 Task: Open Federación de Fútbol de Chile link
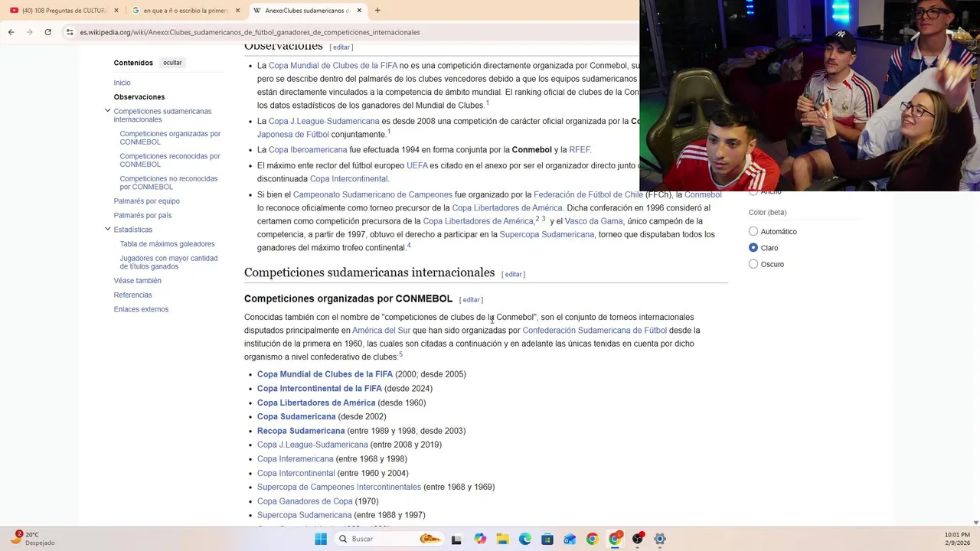pos(588,194)
